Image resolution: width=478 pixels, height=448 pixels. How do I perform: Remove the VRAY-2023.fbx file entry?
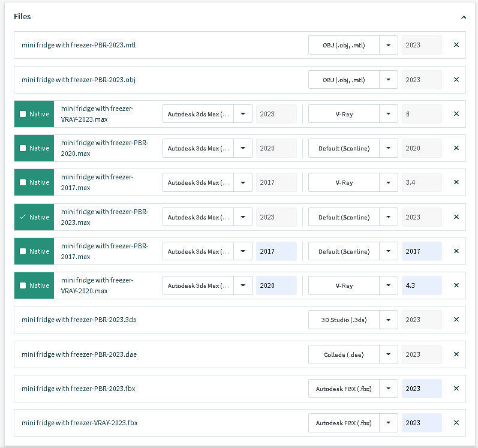(456, 423)
